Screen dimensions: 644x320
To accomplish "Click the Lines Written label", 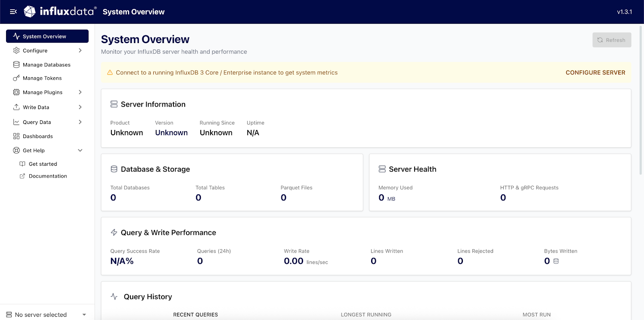I will click(x=387, y=251).
